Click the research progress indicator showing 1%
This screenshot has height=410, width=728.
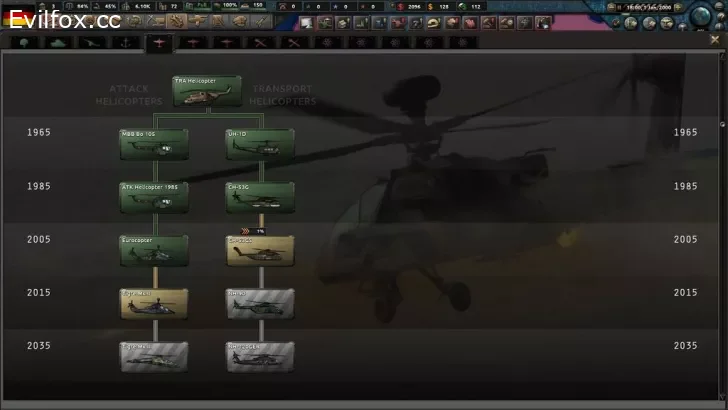(x=252, y=230)
